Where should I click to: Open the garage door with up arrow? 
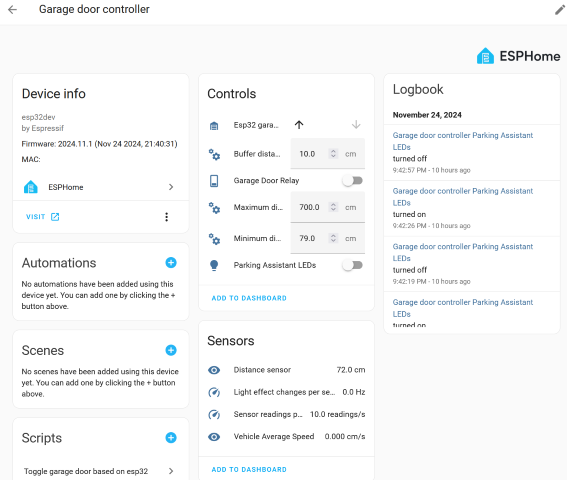point(299,125)
